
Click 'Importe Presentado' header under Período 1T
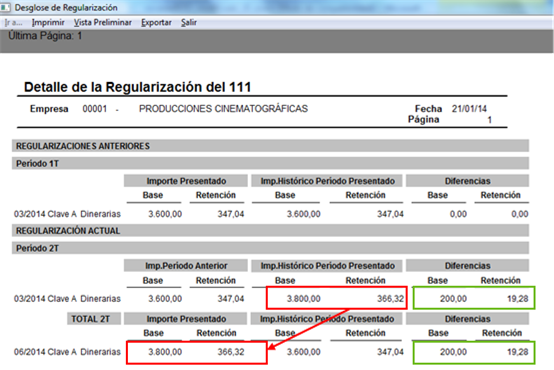click(186, 181)
